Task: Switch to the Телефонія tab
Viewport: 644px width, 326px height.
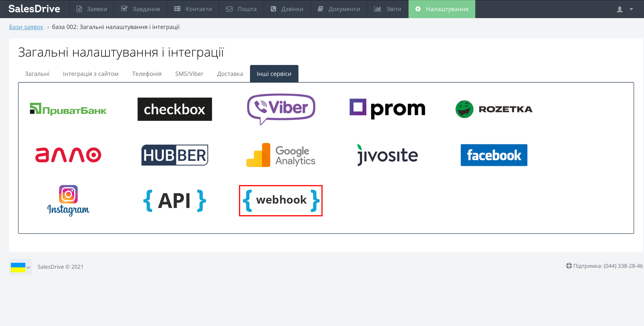Action: point(147,74)
